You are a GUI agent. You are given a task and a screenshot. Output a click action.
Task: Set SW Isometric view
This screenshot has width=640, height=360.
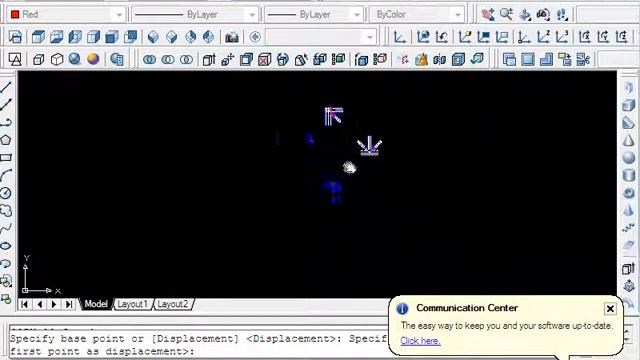pos(153,37)
